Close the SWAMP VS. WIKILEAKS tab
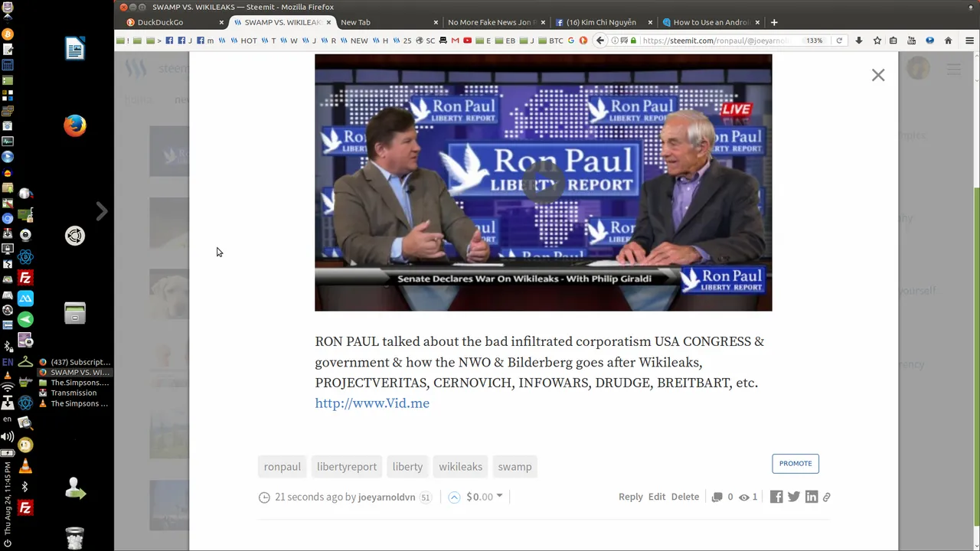Screen dimensions: 980x551 pyautogui.click(x=328, y=22)
